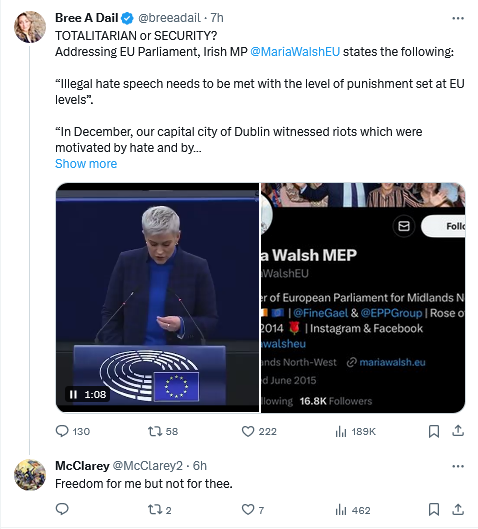This screenshot has height=529, width=478.
Task: Open Bree A Dail's profile picture
Action: [30, 27]
